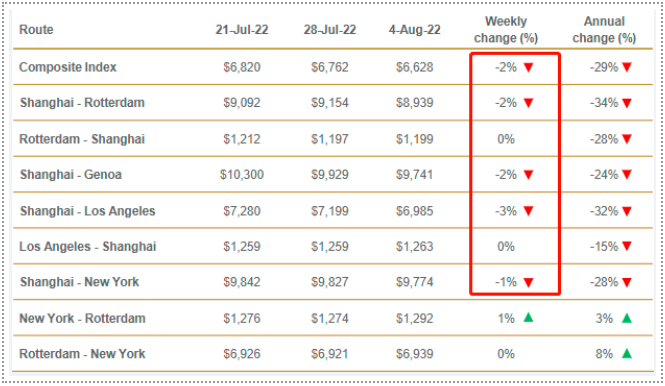The height and width of the screenshot is (386, 665).
Task: Click red down arrow in Composite Index weekly change
Action: pyautogui.click(x=528, y=67)
